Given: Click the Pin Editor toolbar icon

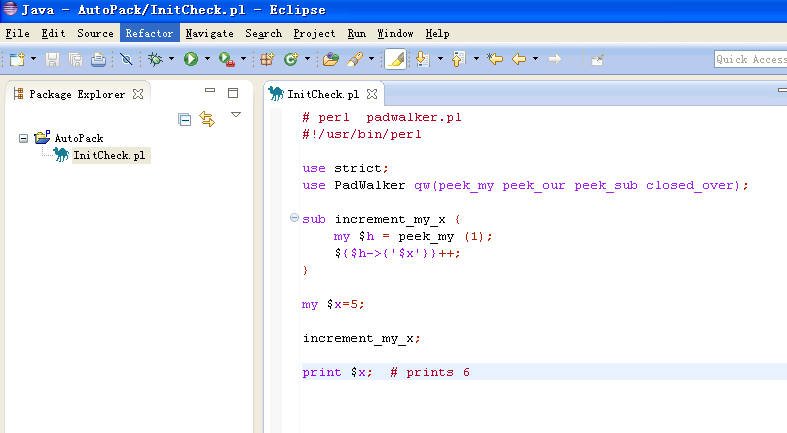Looking at the screenshot, I should coord(597,60).
